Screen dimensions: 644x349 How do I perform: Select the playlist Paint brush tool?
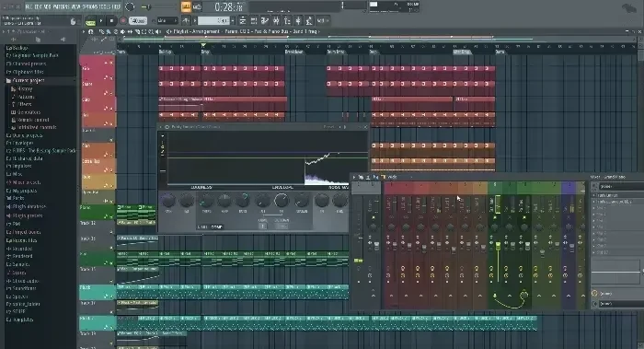109,31
